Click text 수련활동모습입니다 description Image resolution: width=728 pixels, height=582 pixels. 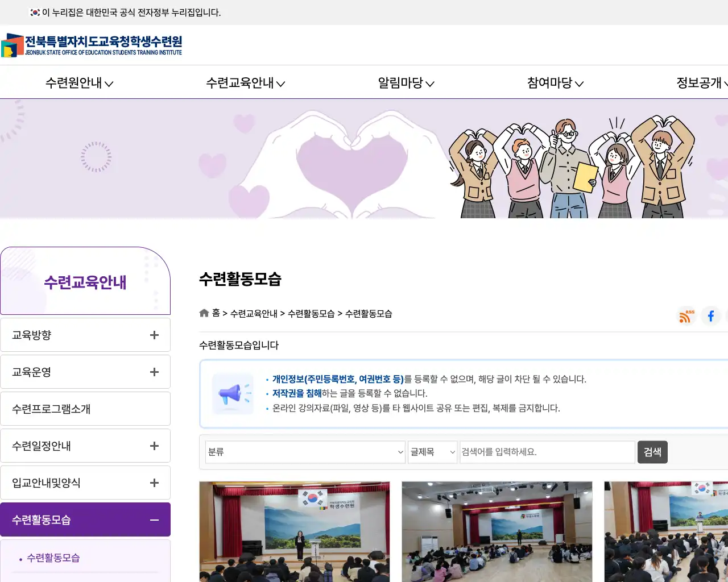239,346
